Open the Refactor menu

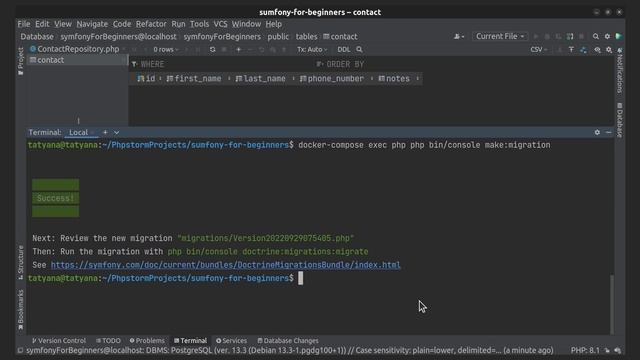pyautogui.click(x=151, y=24)
